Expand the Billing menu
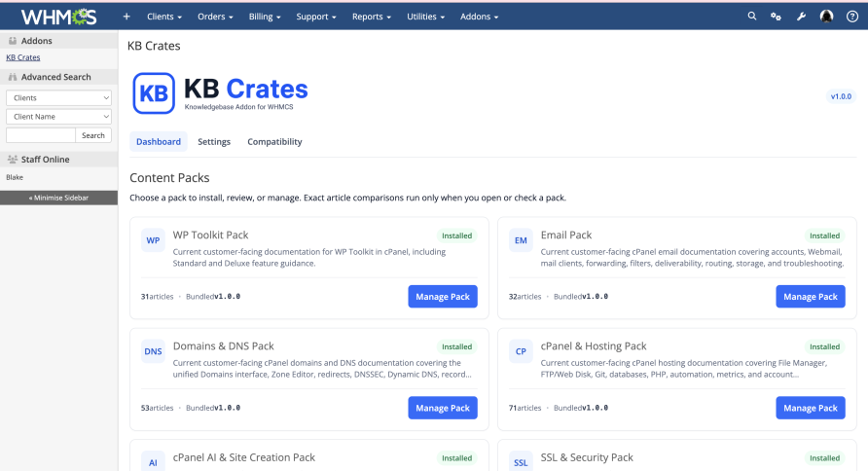Screen dimensions: 868x471 [x=265, y=17]
